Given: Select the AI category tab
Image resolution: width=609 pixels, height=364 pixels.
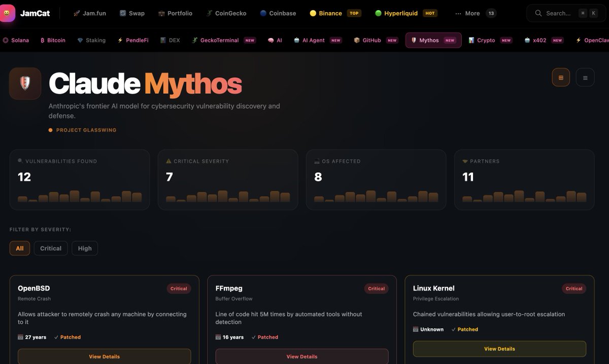Looking at the screenshot, I should point(275,40).
